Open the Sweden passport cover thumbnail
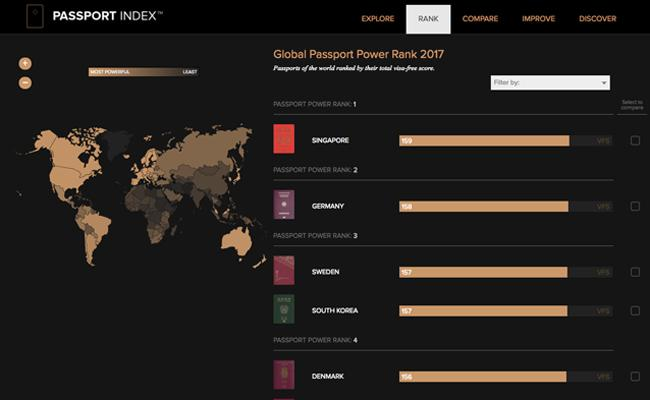This screenshot has width=650, height=400. 285,271
